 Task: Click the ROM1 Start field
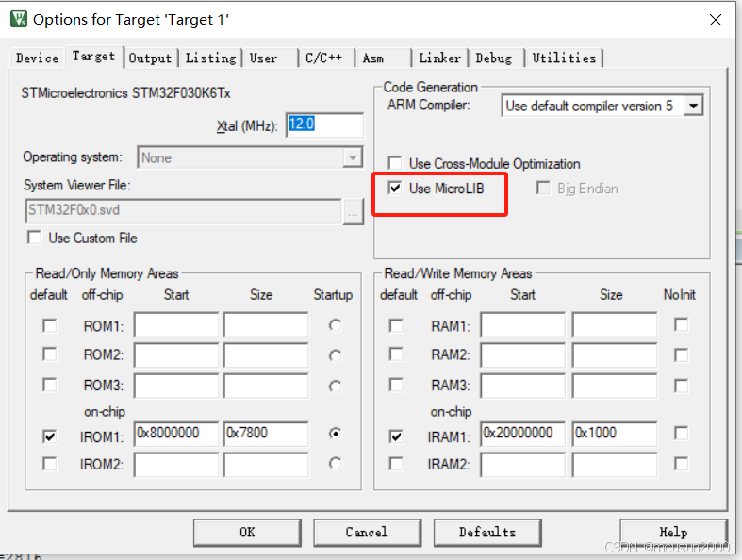coord(176,324)
